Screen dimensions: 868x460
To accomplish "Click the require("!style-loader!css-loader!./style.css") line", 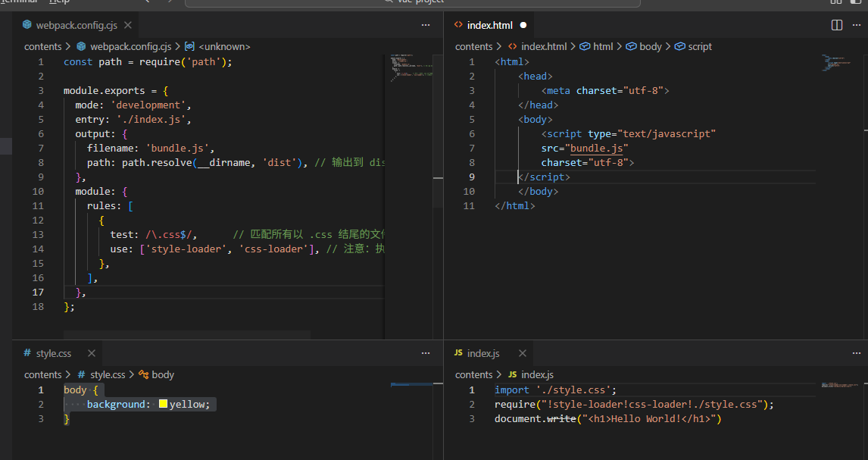I will (634, 405).
